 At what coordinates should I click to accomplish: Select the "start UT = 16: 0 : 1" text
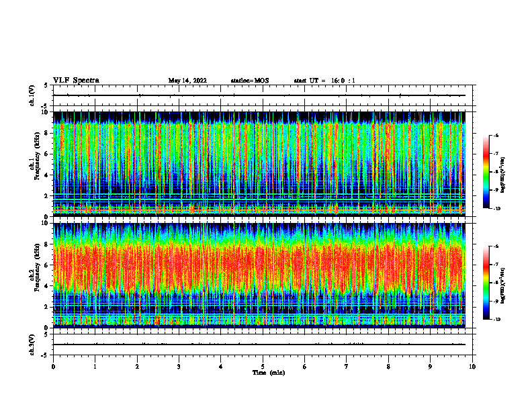[324, 81]
